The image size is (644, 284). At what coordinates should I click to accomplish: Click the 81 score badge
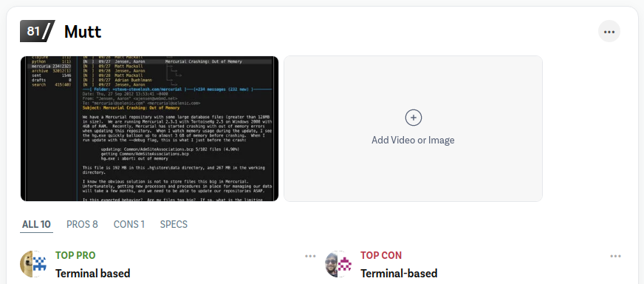[x=38, y=31]
